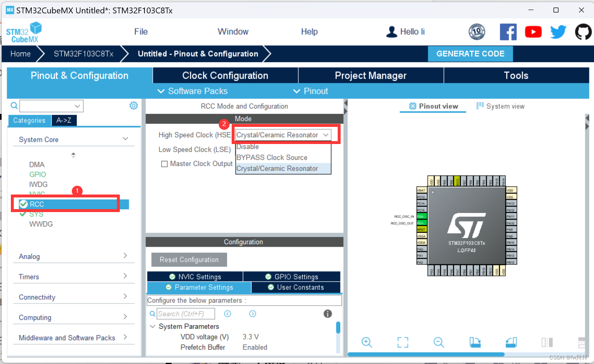Collapse the System Parameters group
The image size is (594, 364).
point(153,326)
